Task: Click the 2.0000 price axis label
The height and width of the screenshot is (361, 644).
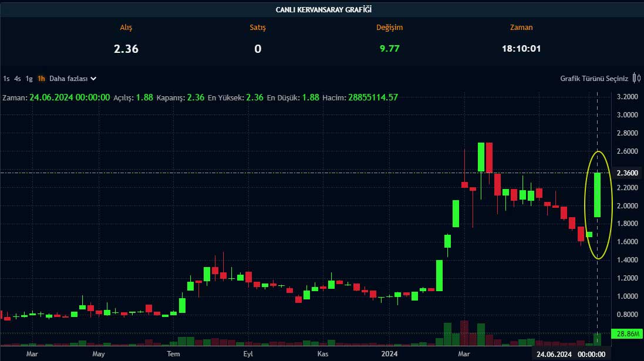Action: click(627, 205)
